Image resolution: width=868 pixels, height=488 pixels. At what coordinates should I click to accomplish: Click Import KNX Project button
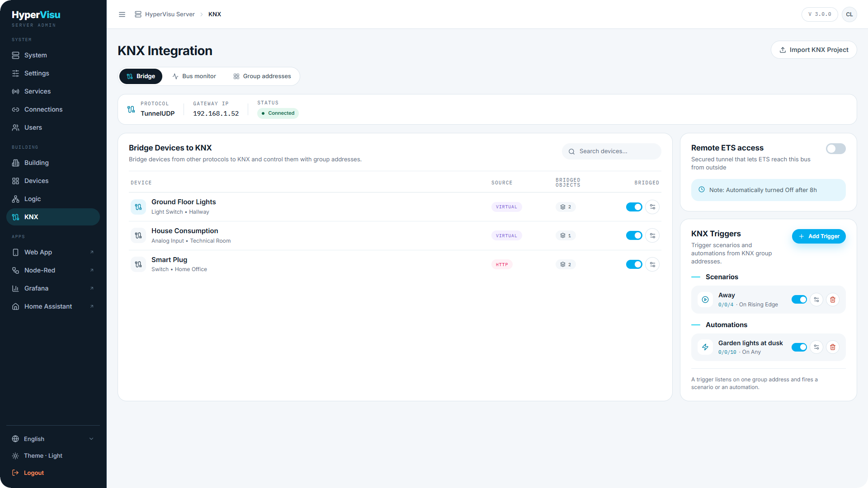coord(814,50)
